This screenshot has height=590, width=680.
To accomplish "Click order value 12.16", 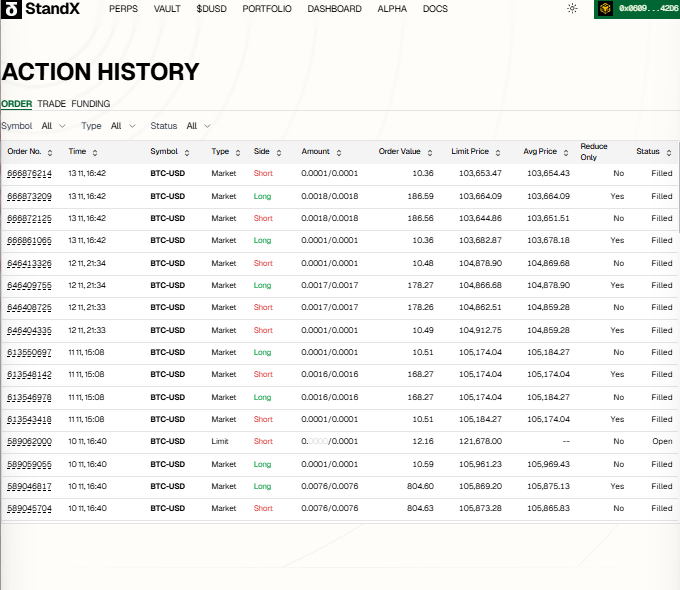I will click(x=423, y=441).
